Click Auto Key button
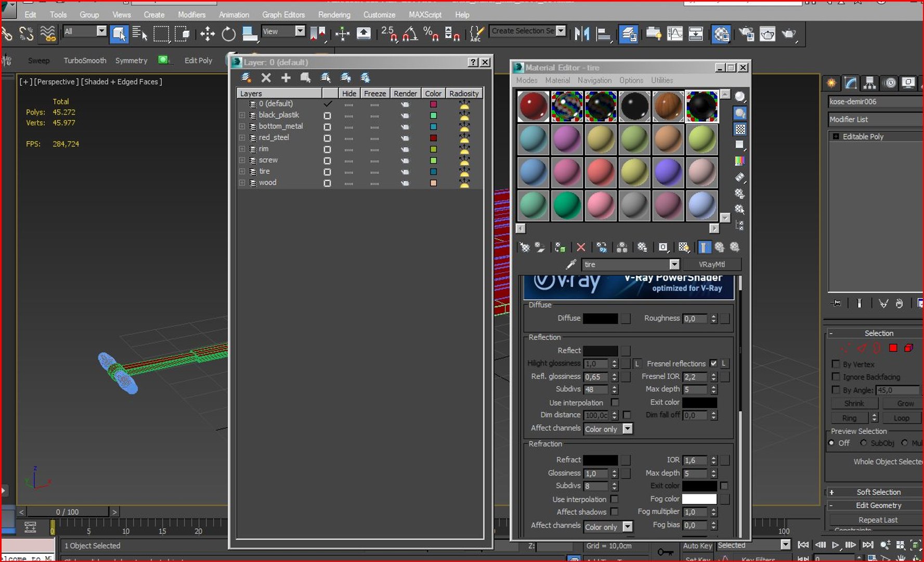Viewport: 924px width, 562px height. pyautogui.click(x=697, y=545)
